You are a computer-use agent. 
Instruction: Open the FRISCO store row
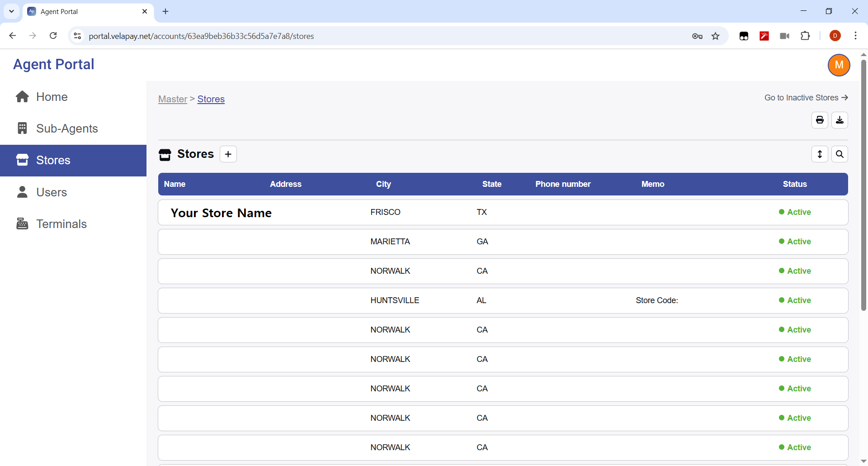pos(503,213)
